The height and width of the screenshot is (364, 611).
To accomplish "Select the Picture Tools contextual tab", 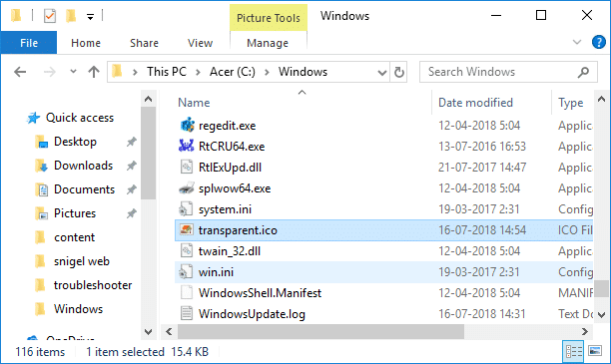I will pos(269,18).
